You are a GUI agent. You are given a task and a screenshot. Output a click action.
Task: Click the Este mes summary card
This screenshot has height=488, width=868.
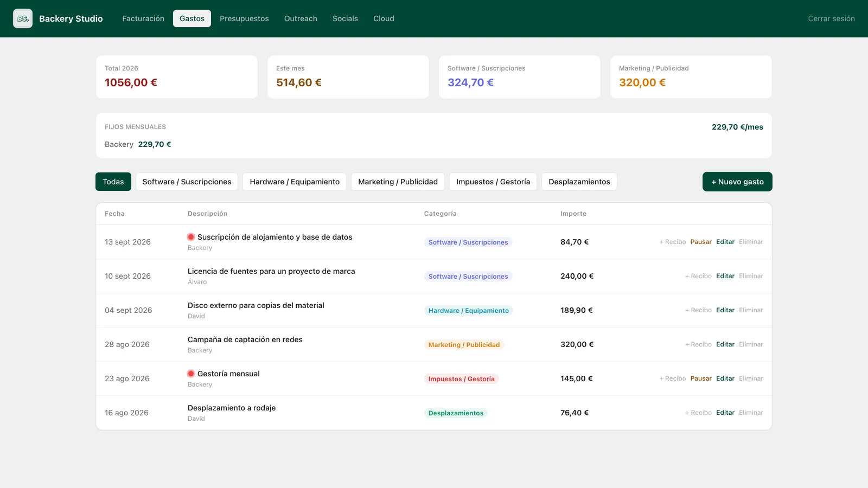tap(348, 77)
